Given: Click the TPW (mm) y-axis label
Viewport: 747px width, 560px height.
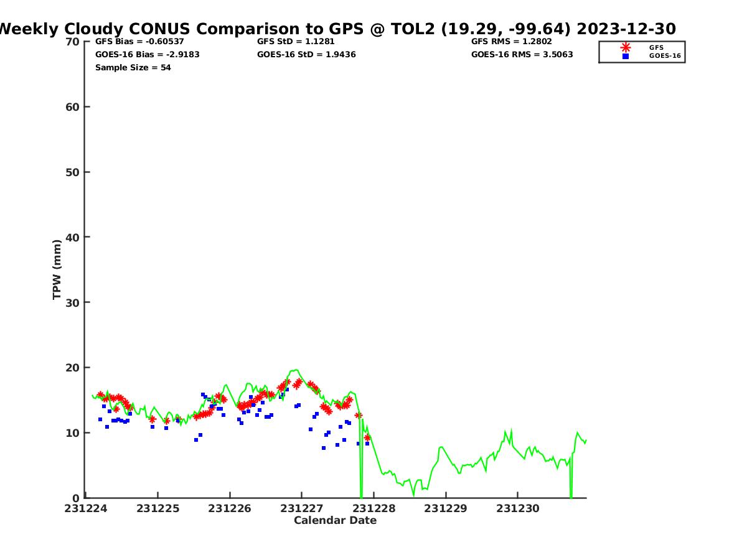Looking at the screenshot, I should [x=57, y=269].
